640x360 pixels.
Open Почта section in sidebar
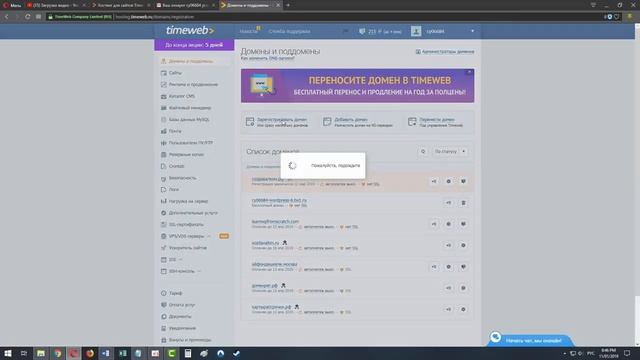(x=175, y=131)
